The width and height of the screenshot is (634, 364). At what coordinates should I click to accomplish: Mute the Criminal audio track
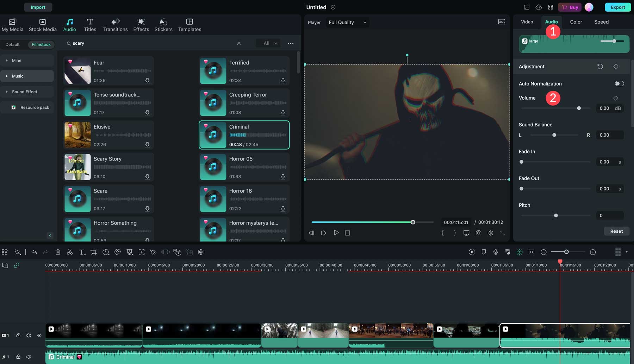[x=29, y=357]
